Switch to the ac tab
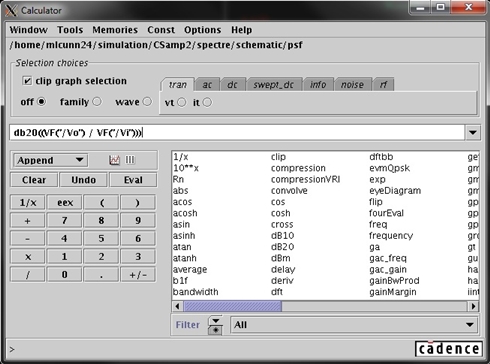Viewport: 490px width, 364px height. tap(207, 85)
